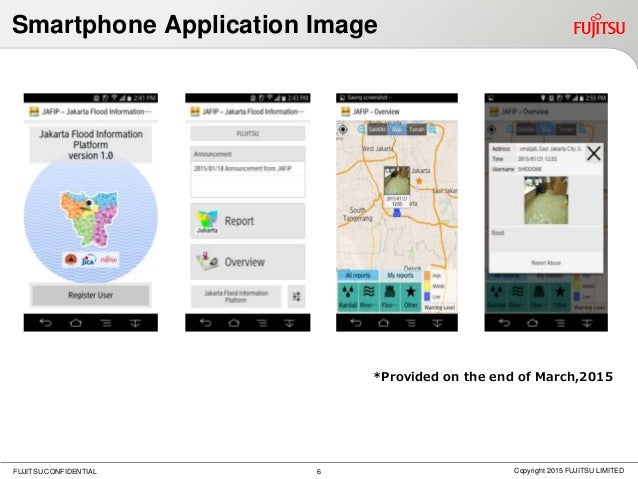Click the magnifier icon beside the Terrain tab

[x=432, y=129]
